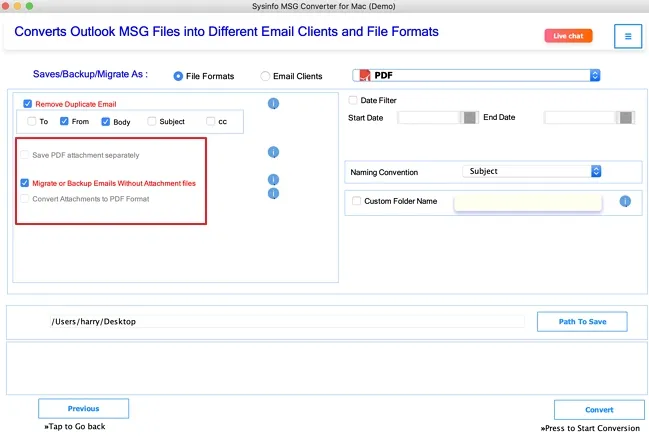649x440 pixels.
Task: Click the End Date input field
Action: (580, 118)
